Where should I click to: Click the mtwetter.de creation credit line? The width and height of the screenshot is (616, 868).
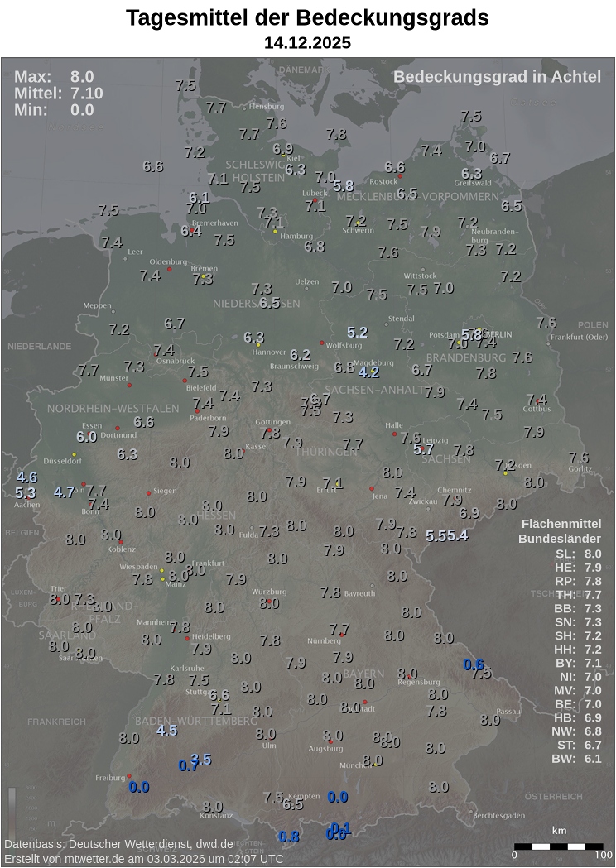tap(143, 859)
